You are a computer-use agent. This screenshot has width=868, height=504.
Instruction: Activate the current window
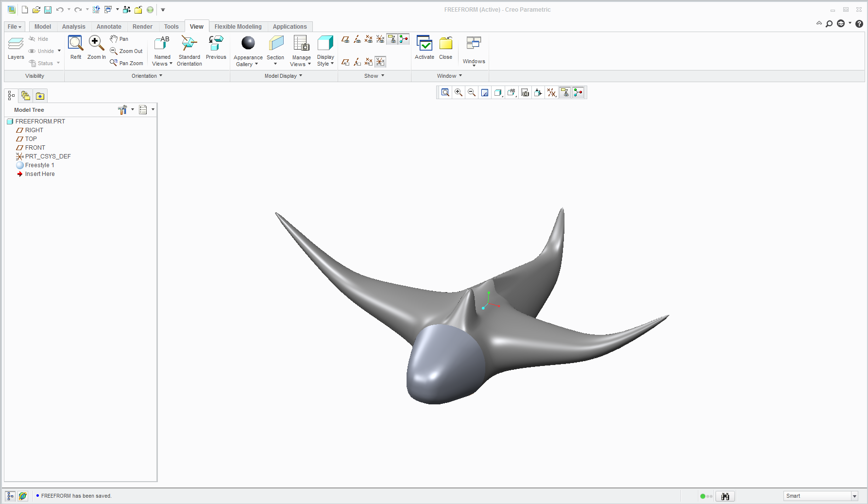point(425,48)
